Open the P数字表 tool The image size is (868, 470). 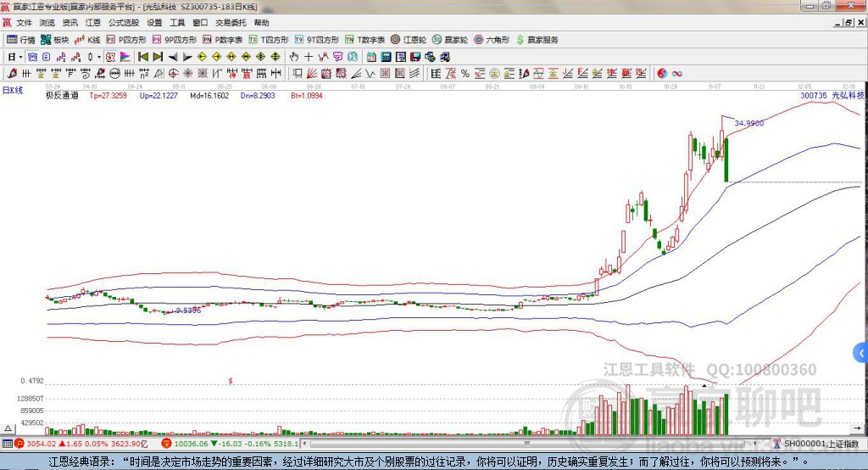(223, 40)
